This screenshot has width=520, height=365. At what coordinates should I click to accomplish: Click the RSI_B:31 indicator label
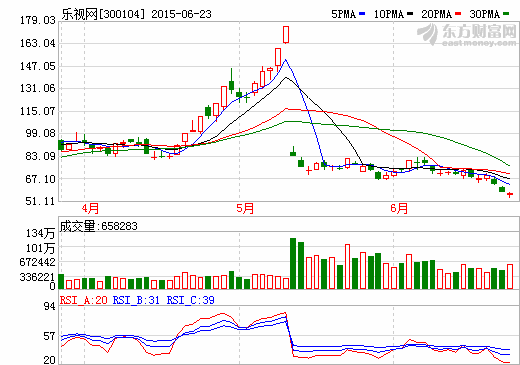(x=136, y=300)
